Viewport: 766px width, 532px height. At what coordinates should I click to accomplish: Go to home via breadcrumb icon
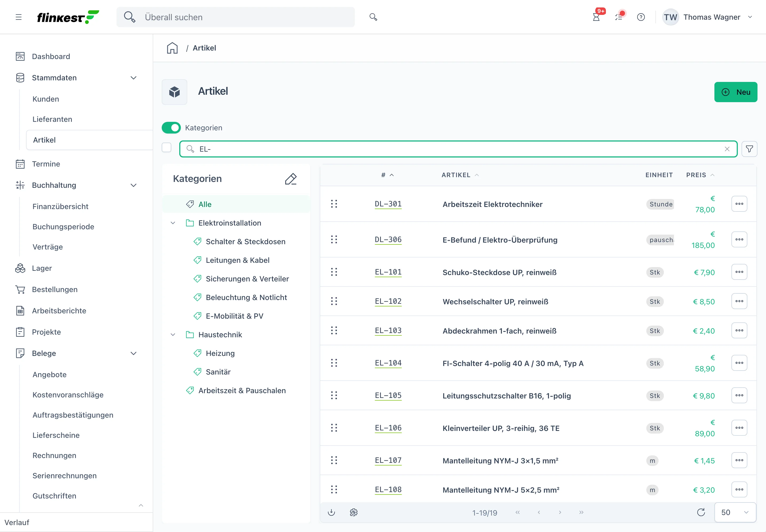[x=172, y=48]
